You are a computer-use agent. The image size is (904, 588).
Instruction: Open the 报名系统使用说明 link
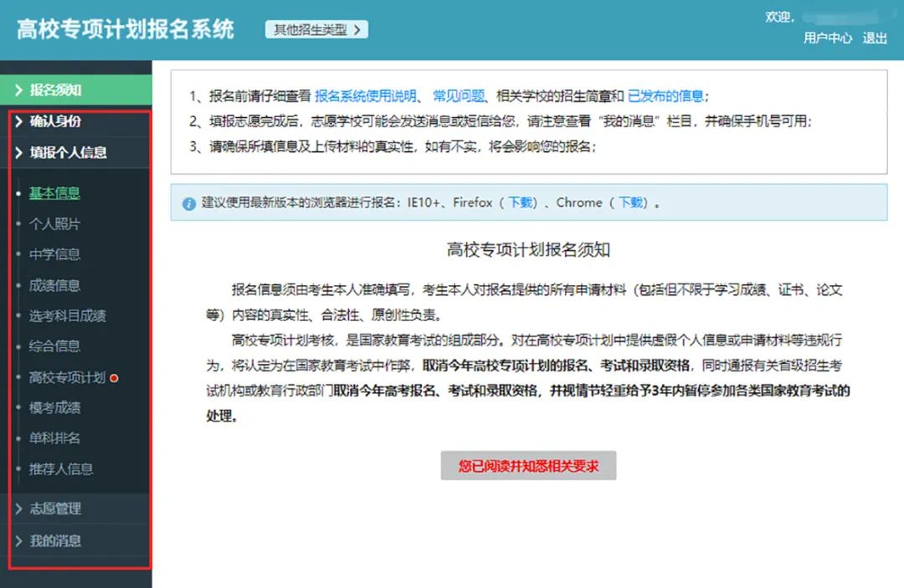click(x=366, y=95)
